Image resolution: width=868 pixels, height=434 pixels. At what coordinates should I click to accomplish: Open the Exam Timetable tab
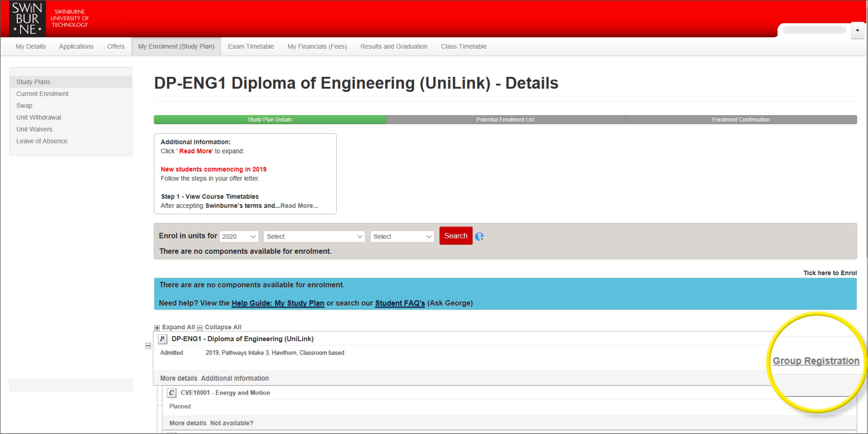click(251, 47)
